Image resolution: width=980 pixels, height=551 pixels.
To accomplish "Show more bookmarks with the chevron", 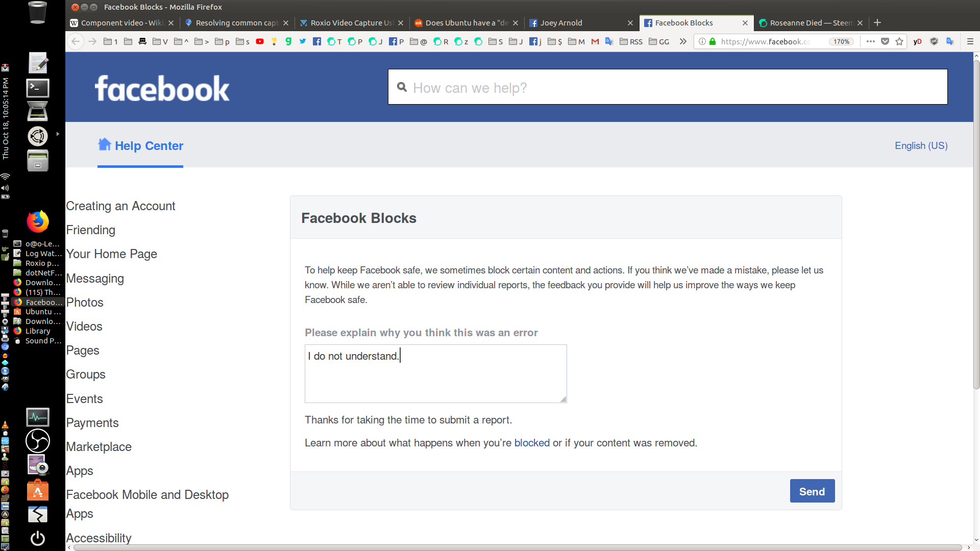I will pyautogui.click(x=683, y=41).
